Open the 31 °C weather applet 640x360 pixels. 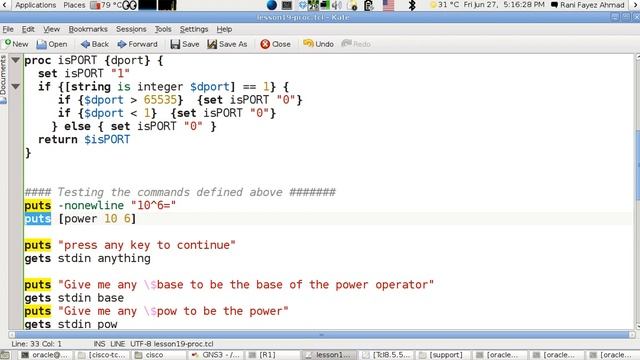point(444,5)
